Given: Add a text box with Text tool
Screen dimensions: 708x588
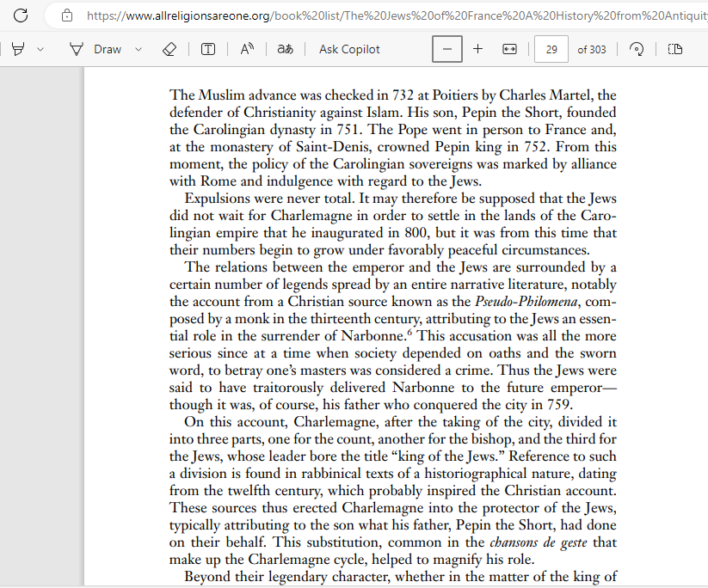Looking at the screenshot, I should [x=207, y=49].
